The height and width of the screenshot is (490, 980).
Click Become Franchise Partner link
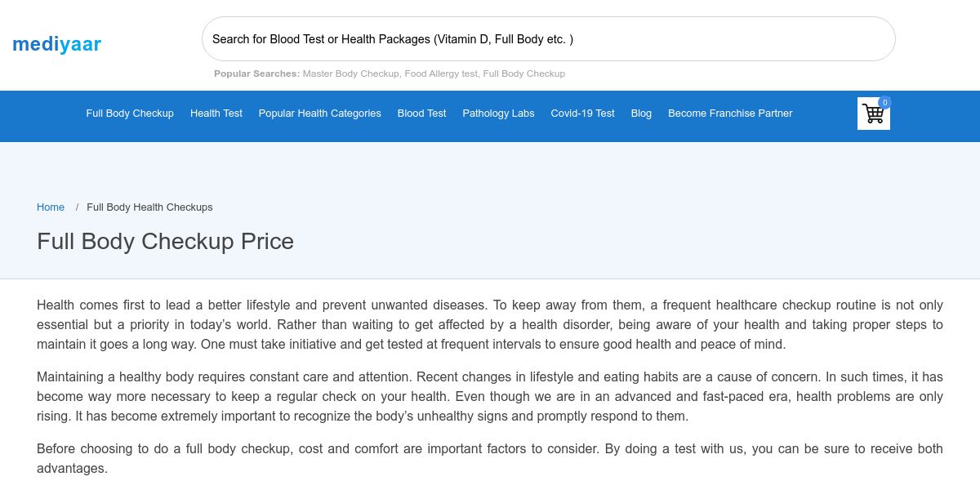point(730,114)
